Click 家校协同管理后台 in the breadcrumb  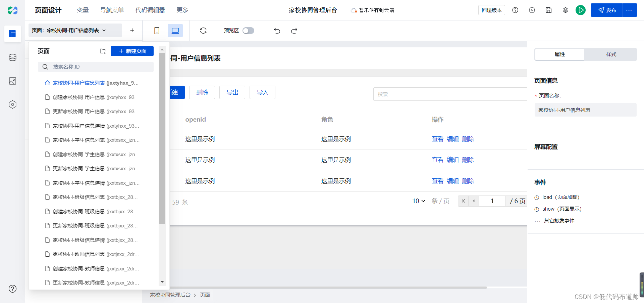click(x=170, y=295)
